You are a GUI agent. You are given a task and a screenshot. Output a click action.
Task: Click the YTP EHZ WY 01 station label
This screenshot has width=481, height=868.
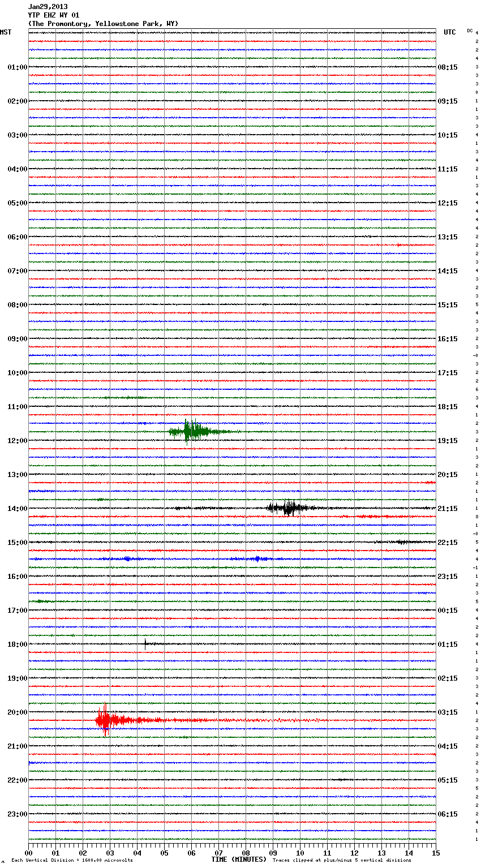(x=54, y=15)
